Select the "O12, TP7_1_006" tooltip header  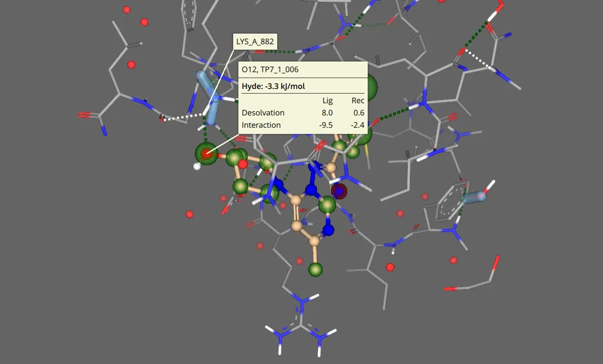(270, 70)
